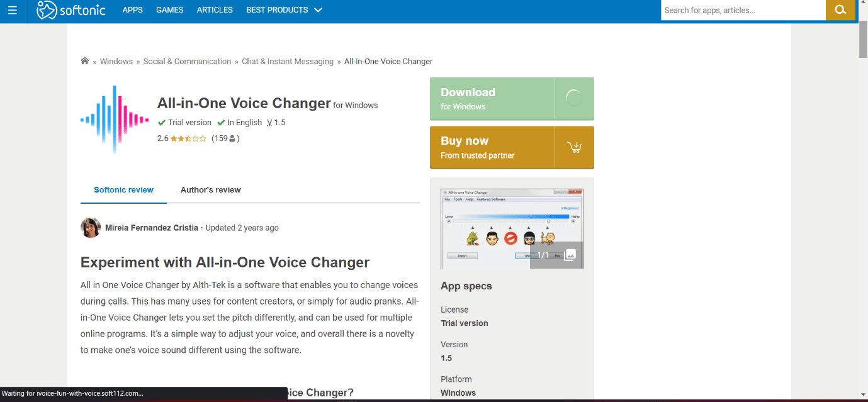Click the orange search magnifier button
Viewport: 868px width, 402px height.
pyautogui.click(x=840, y=10)
